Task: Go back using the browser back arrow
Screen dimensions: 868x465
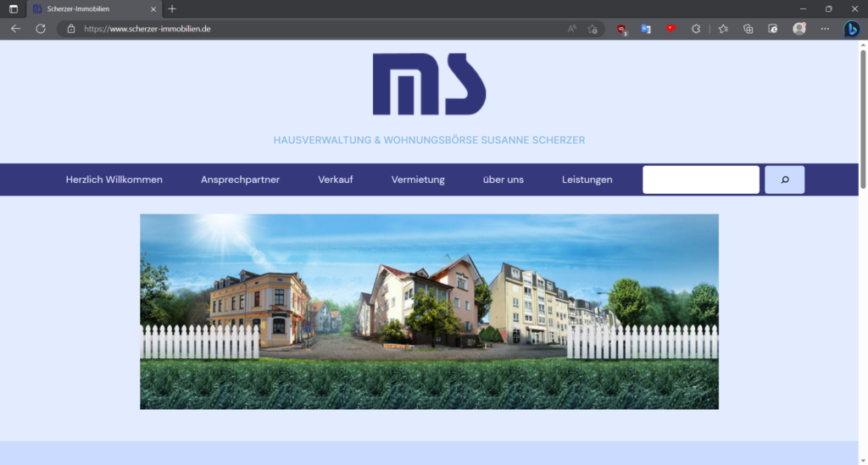Action: pos(15,29)
